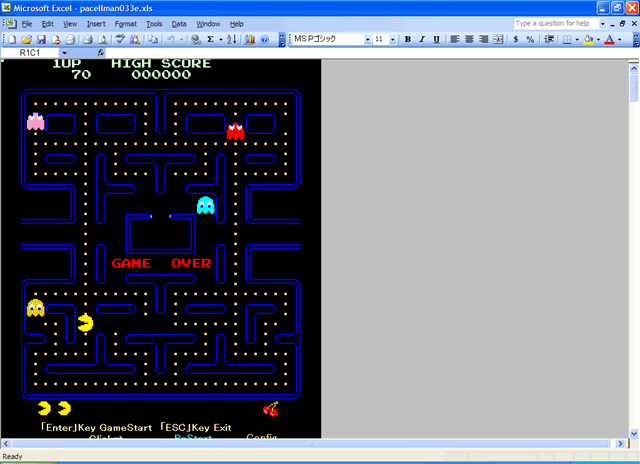Viewport: 640px width, 464px height.
Task: Sort ascending using the A-Z icon
Action: pyautogui.click(x=231, y=39)
